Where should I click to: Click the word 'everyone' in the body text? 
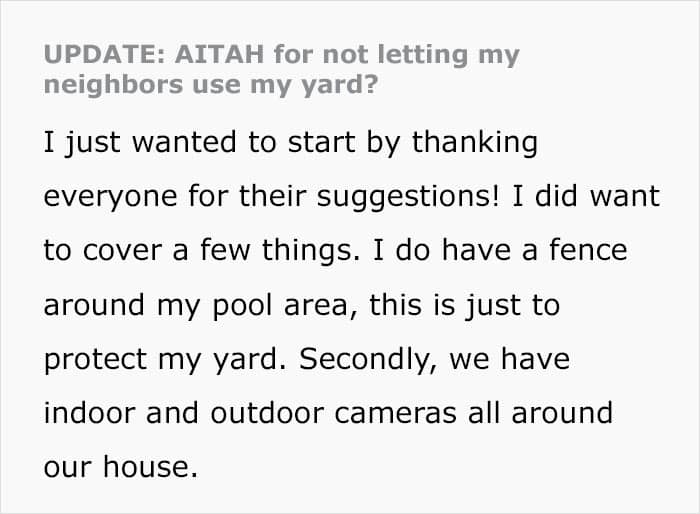tap(110, 198)
